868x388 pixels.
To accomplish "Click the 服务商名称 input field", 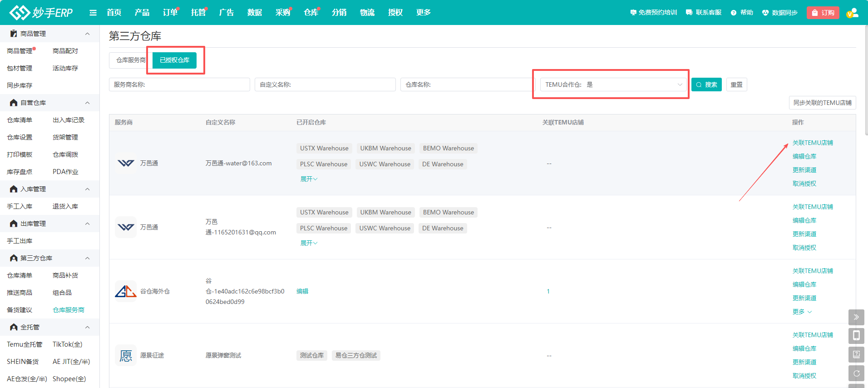I will (179, 85).
